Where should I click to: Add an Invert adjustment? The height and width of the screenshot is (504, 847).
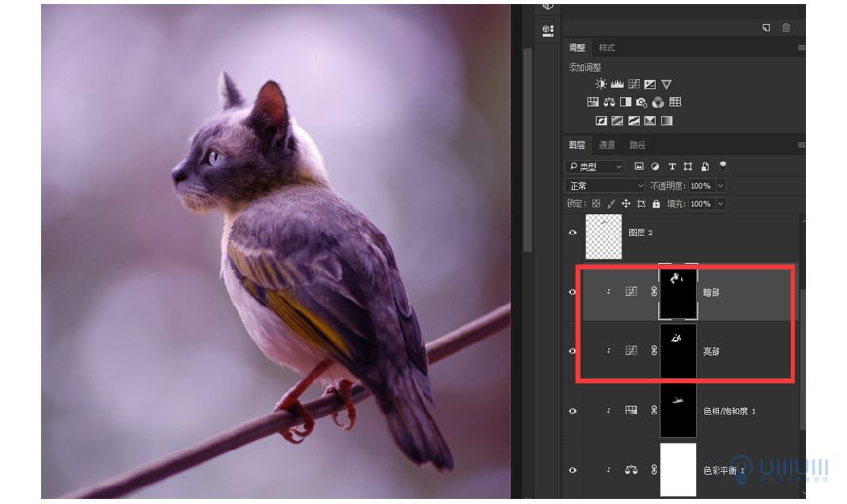tap(601, 121)
